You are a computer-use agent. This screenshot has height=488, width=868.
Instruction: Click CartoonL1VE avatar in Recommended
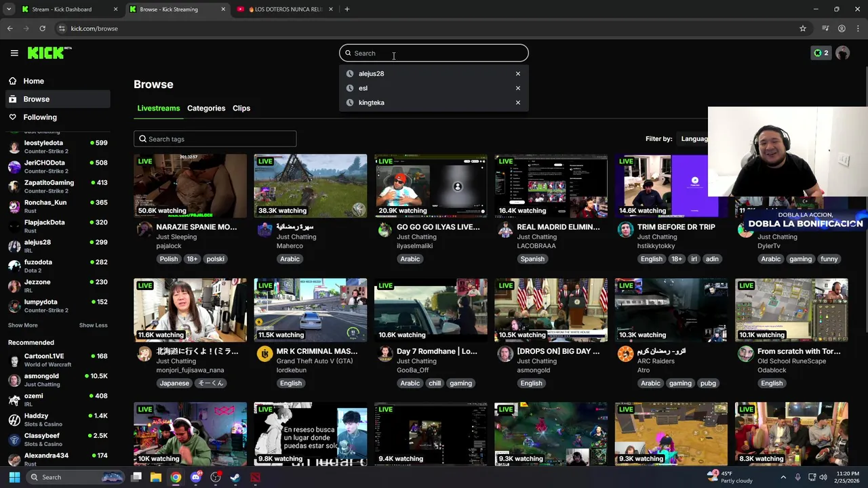[14, 360]
